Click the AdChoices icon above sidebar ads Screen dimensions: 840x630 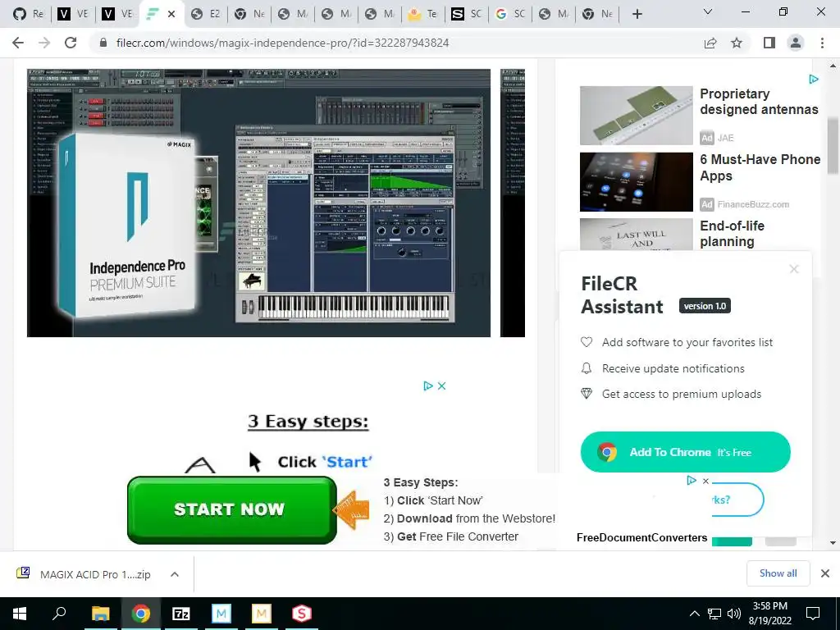[x=814, y=80]
